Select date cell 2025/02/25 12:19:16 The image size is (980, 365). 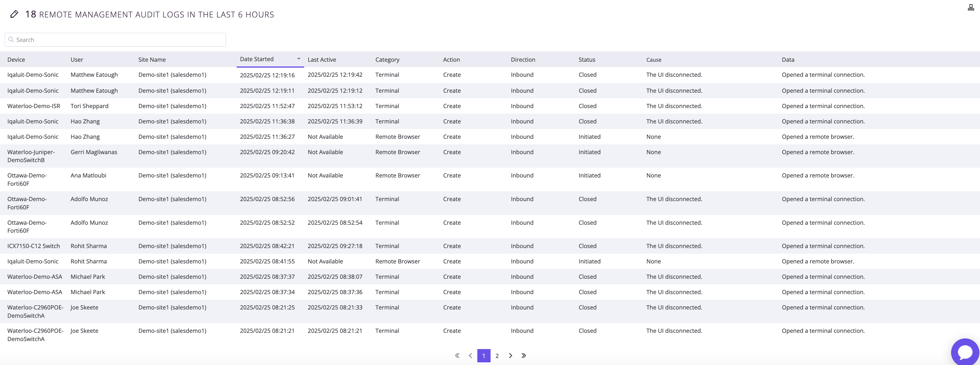point(268,75)
